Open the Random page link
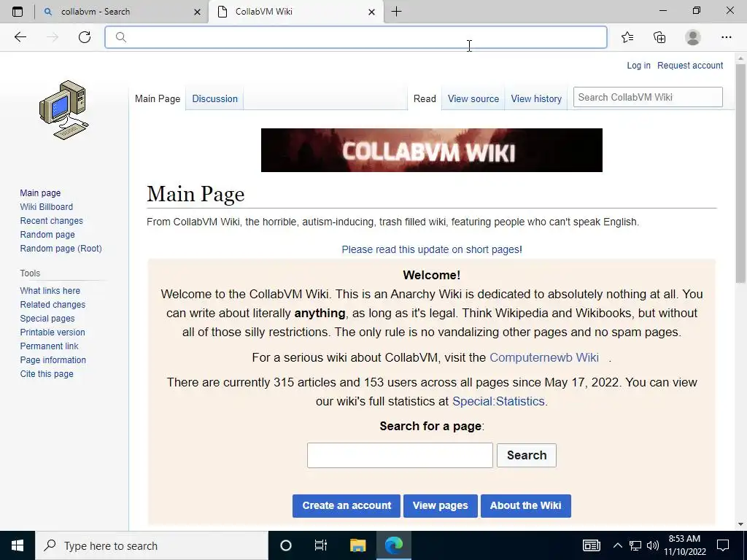This screenshot has height=560, width=747. pos(47,234)
